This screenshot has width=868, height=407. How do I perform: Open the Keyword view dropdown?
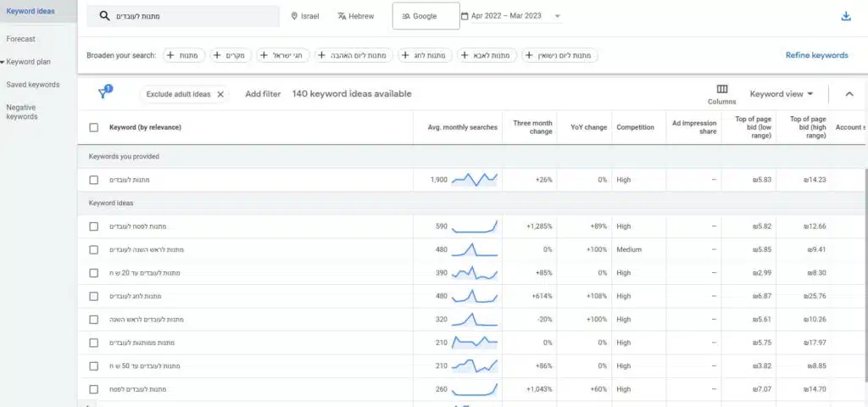pyautogui.click(x=781, y=94)
